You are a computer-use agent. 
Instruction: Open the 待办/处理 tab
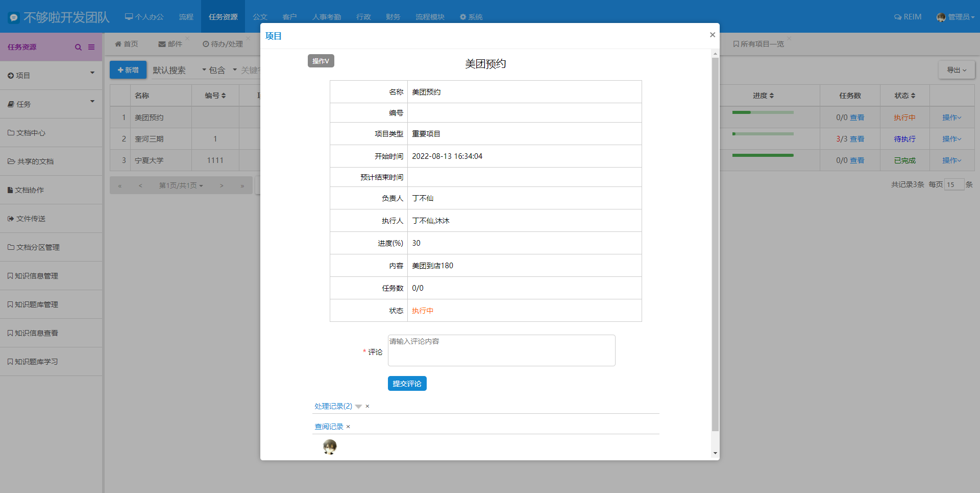click(x=223, y=44)
